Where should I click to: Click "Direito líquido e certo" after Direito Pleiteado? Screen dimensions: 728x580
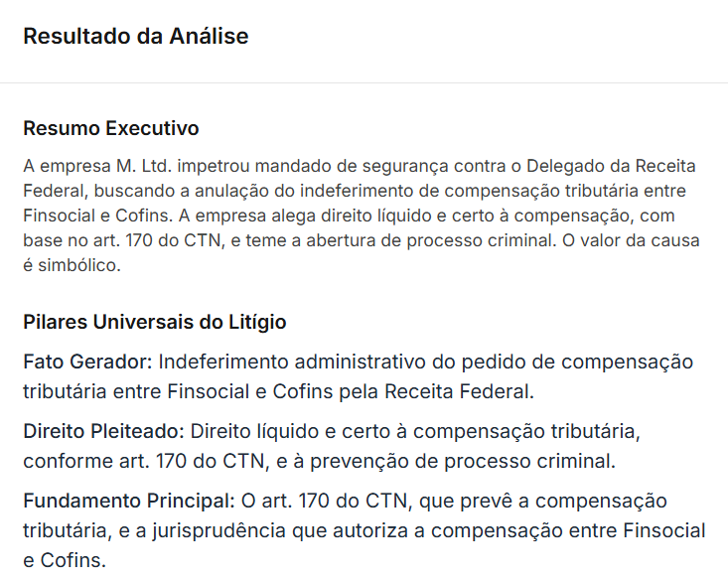click(298, 431)
